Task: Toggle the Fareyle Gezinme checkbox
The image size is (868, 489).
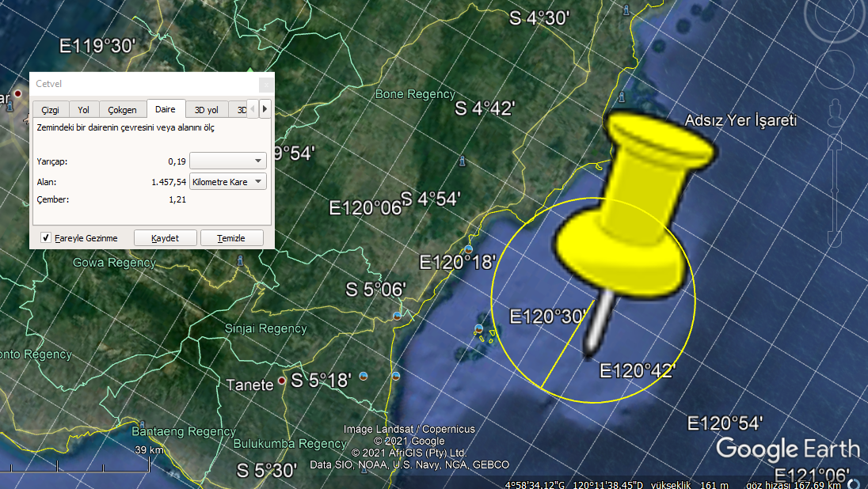Action: [x=46, y=237]
